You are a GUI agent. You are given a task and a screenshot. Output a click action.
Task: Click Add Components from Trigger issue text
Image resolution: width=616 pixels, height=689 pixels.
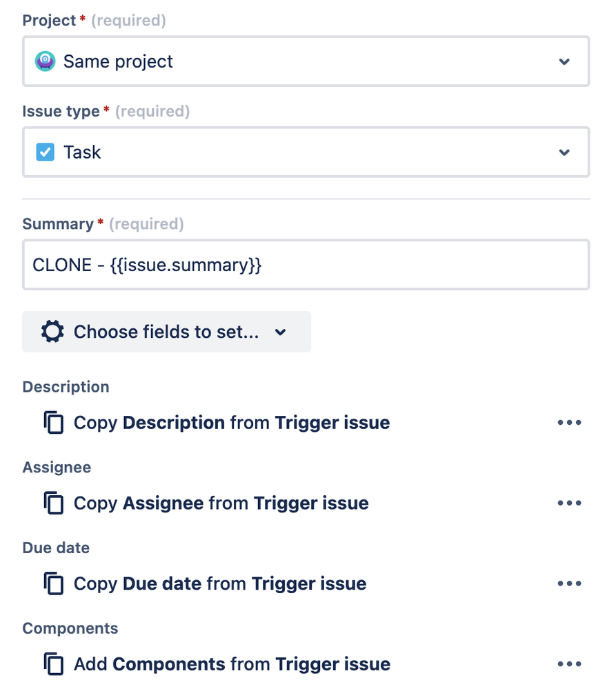pos(232,663)
